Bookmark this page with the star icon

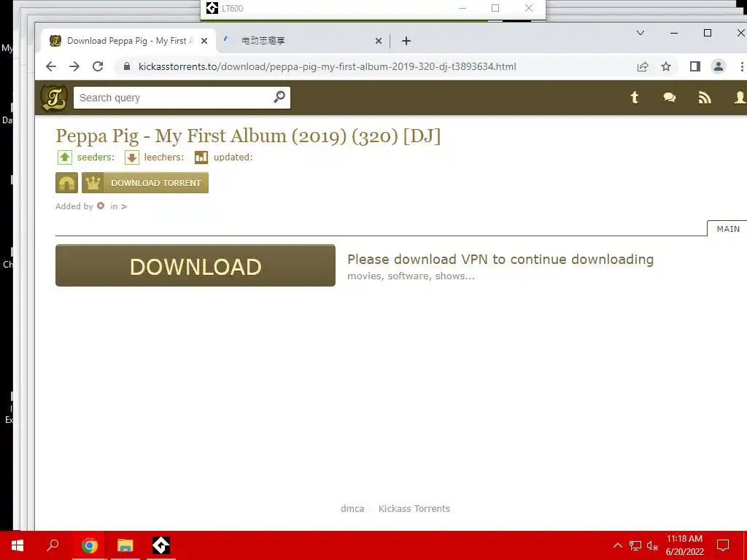tap(666, 66)
